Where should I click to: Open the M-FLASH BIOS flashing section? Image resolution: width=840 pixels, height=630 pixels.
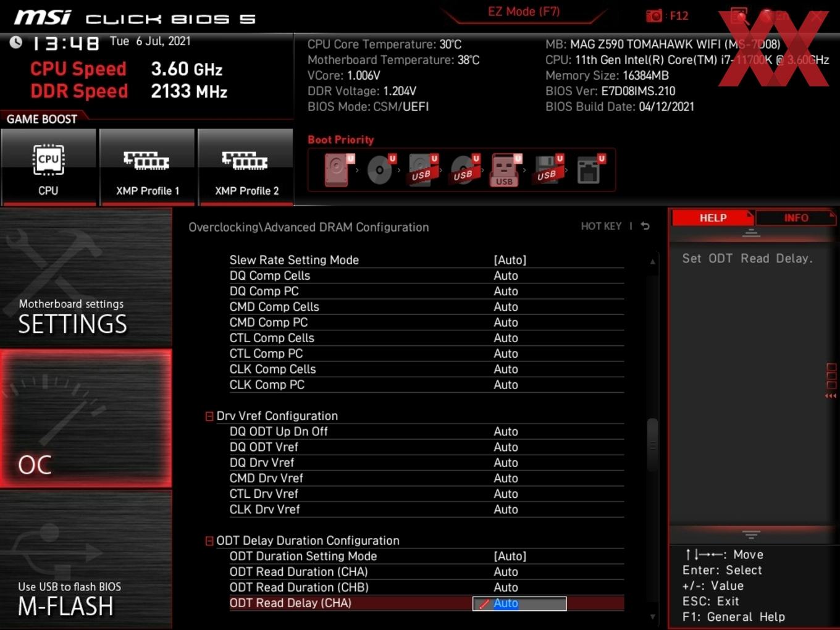click(x=86, y=560)
